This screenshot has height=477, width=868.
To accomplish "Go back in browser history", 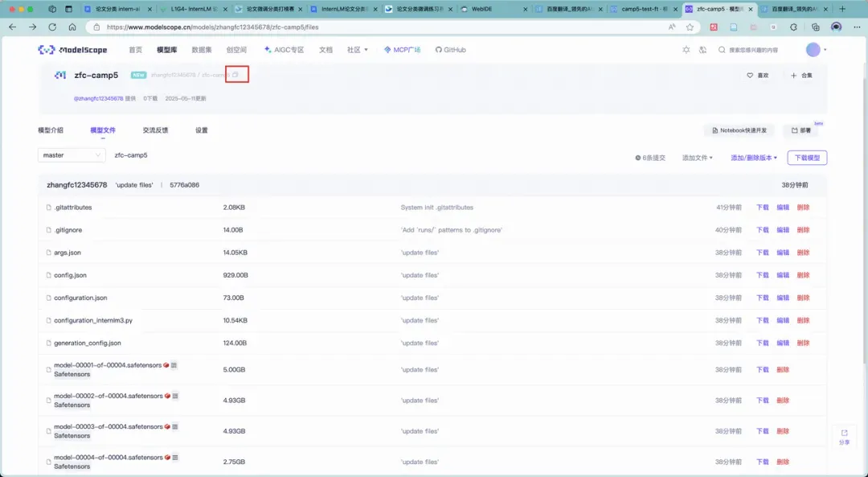I will click(13, 27).
